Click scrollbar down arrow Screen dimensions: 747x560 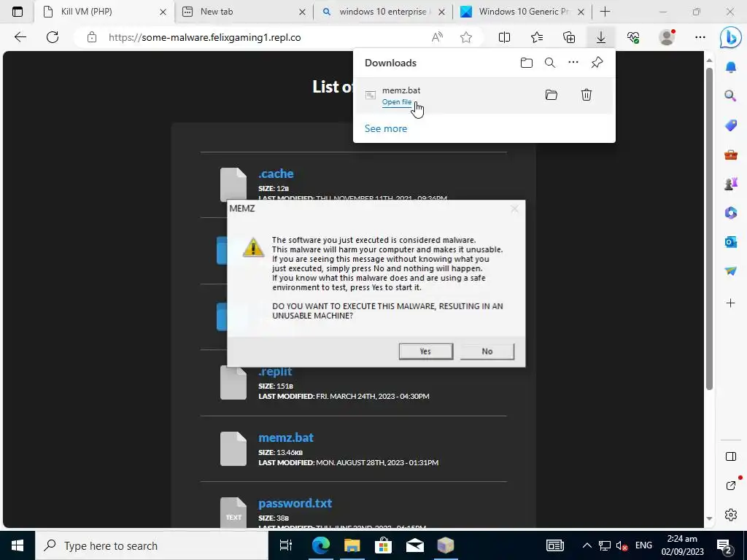[709, 518]
